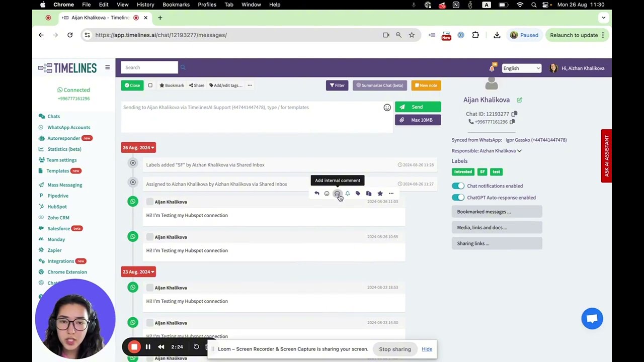Click the edit pencil next to Aijan Khalikova
Image resolution: width=644 pixels, height=362 pixels.
519,100
